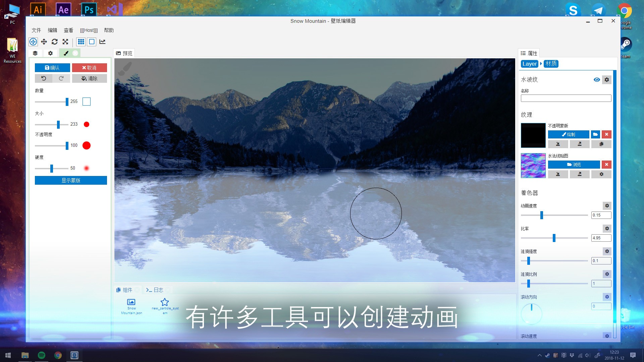Screen dimensions: 644x362
Task: Select the scale tool icon
Action: click(65, 42)
